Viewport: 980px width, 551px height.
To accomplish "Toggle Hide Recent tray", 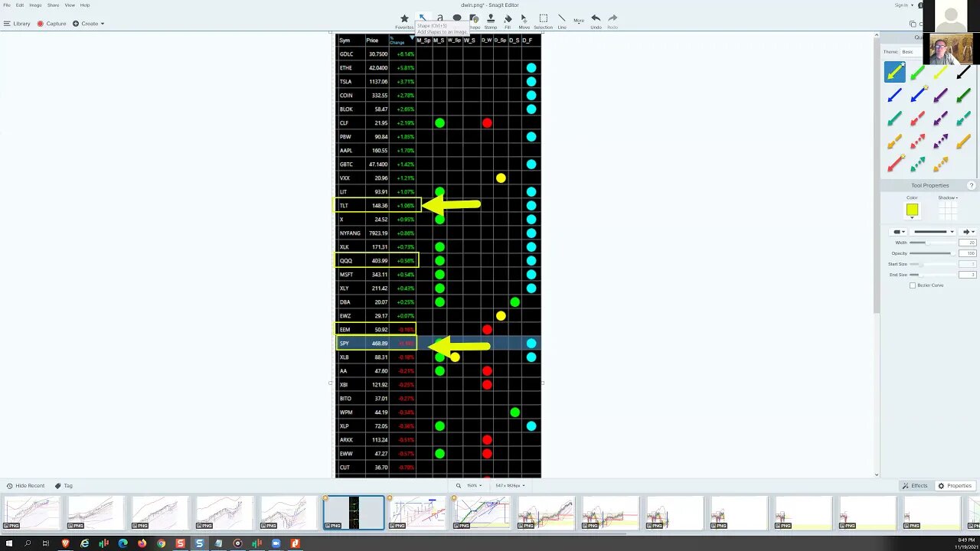I will point(25,485).
